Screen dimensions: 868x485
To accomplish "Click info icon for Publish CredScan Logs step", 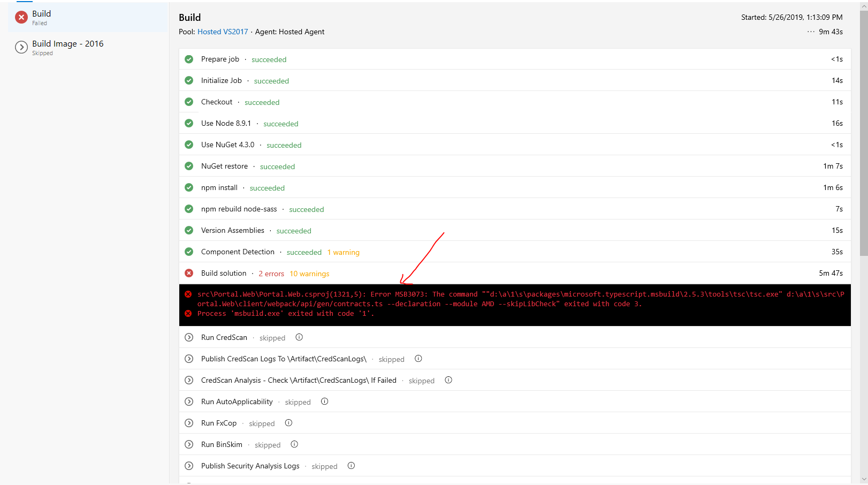I will 418,359.
